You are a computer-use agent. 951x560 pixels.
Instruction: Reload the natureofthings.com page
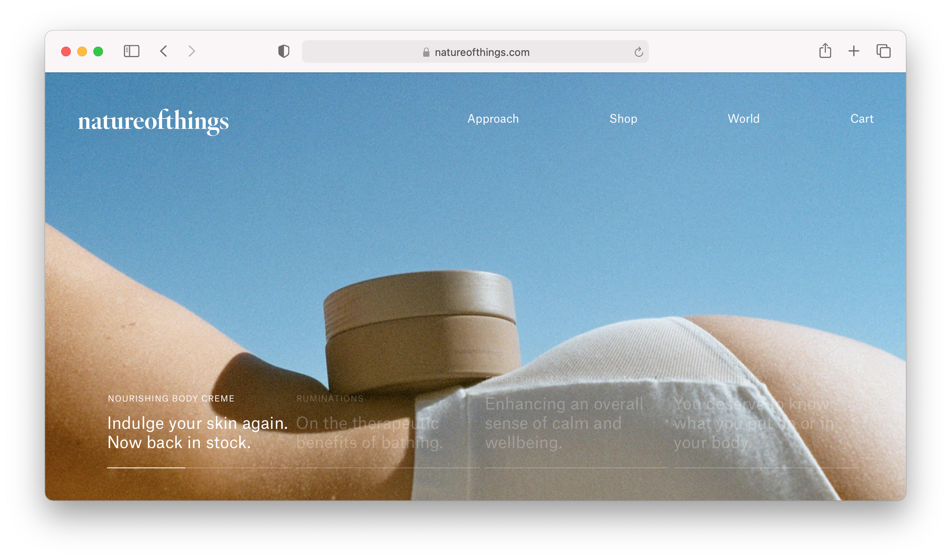click(639, 51)
